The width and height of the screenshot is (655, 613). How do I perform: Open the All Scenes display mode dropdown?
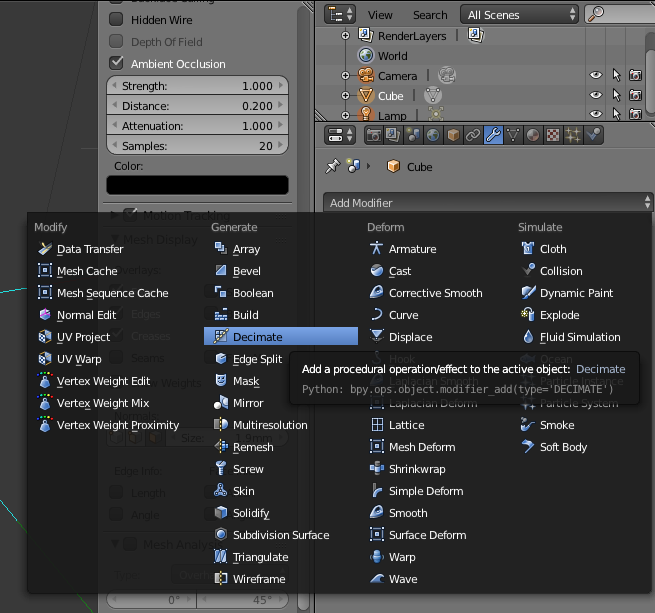coord(519,15)
